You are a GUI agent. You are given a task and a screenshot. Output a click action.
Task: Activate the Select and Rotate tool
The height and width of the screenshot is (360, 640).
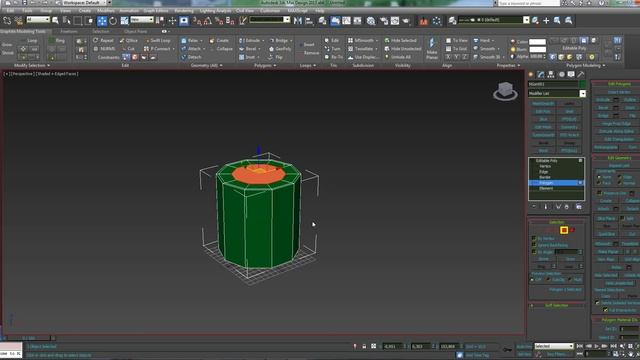pos(113,20)
